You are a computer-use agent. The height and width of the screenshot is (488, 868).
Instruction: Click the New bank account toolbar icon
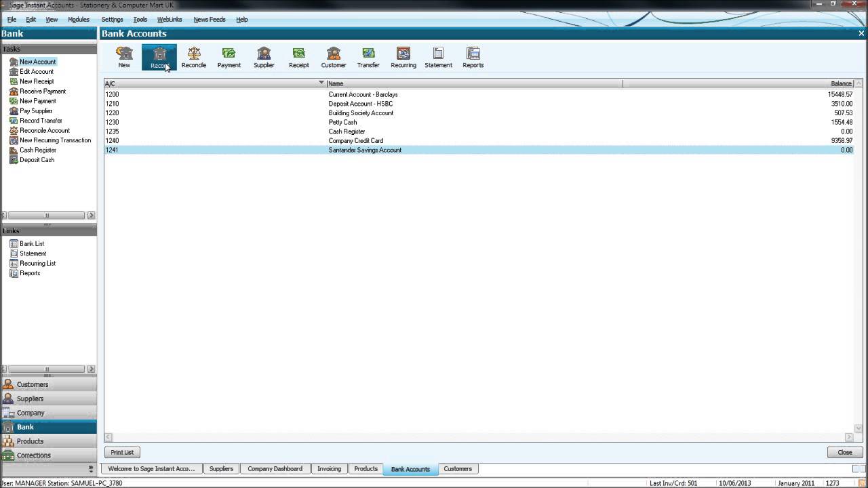coord(124,57)
